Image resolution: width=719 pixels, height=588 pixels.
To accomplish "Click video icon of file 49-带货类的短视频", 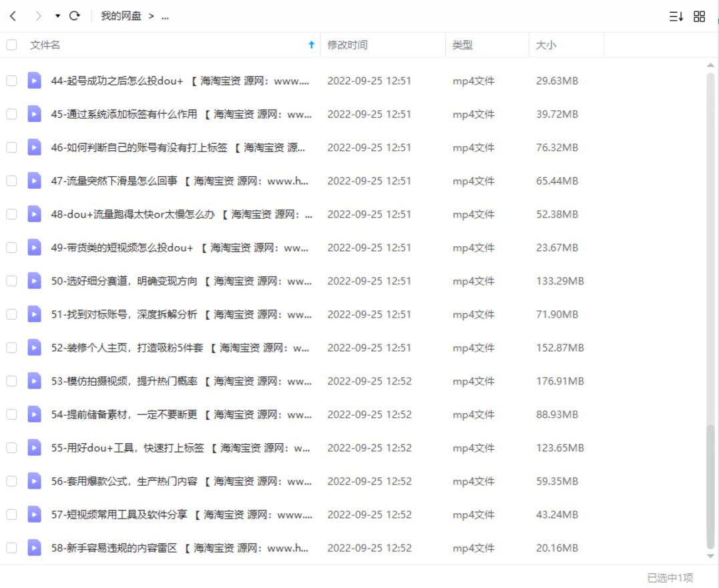I will pyautogui.click(x=35, y=248).
